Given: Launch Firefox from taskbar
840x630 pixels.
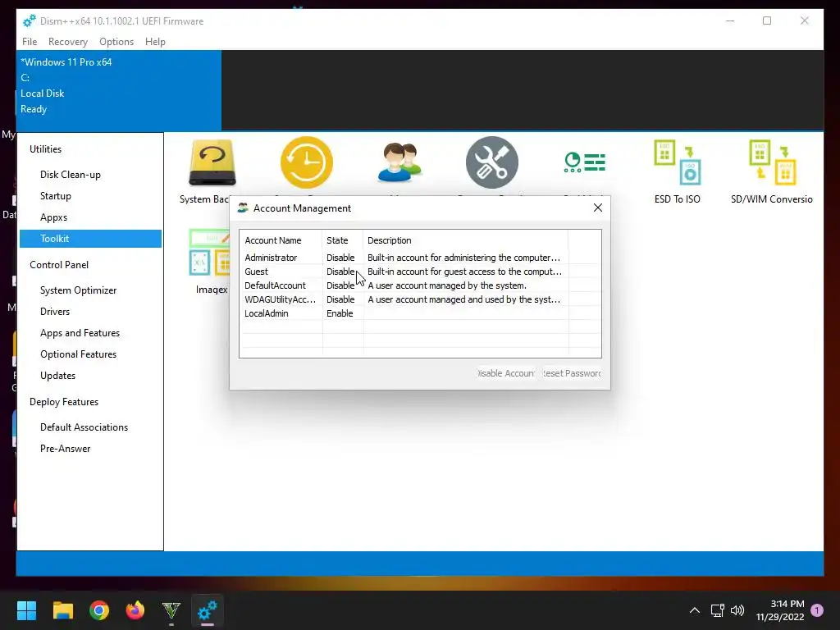Looking at the screenshot, I should point(135,610).
